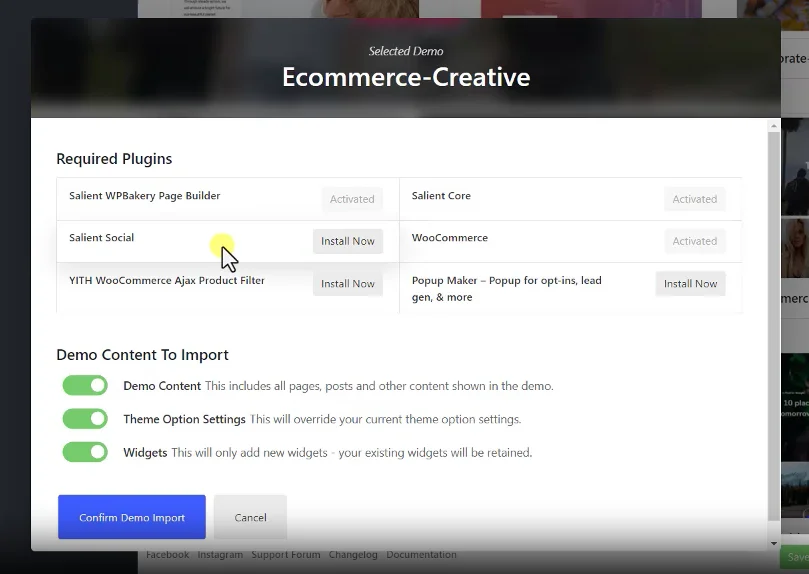This screenshot has height=574, width=809.
Task: Select the 'WooCommerce' plugin name
Action: click(449, 238)
